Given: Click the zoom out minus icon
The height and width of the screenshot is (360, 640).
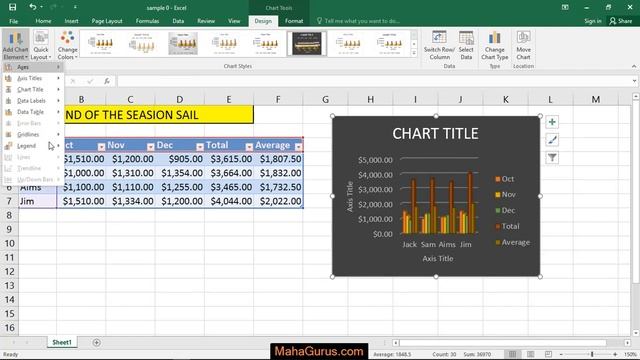Looking at the screenshot, I should [561, 354].
